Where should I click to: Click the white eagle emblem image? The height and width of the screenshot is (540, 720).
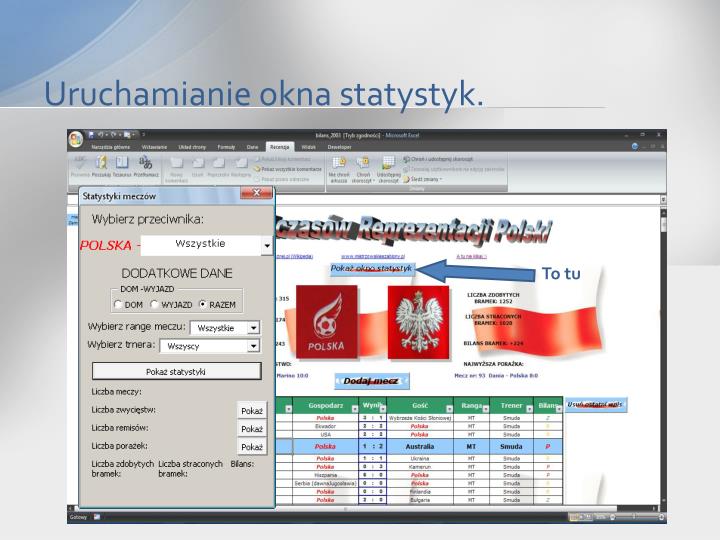[x=418, y=322]
